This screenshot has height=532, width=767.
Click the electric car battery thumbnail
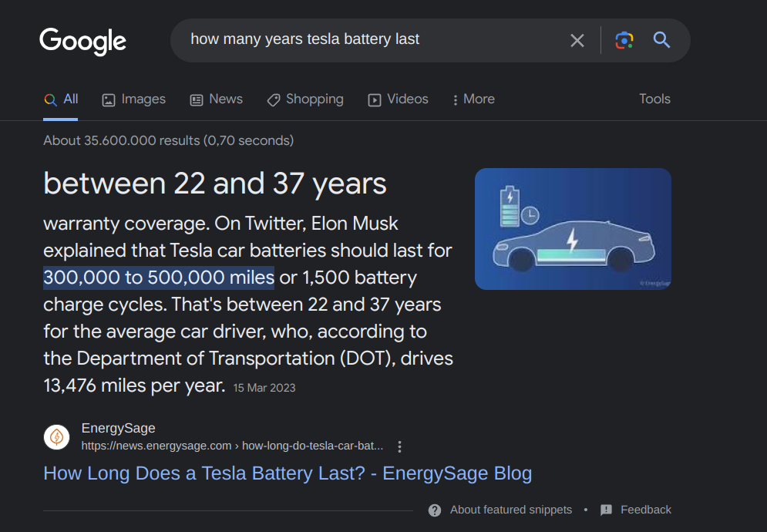[x=573, y=229]
